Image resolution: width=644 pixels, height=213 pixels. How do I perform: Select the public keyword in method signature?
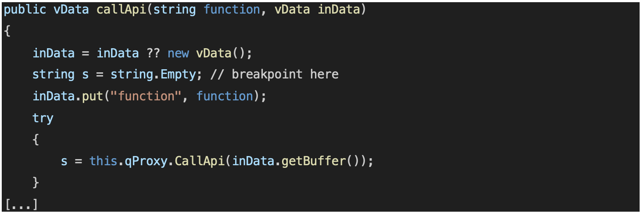(x=25, y=10)
